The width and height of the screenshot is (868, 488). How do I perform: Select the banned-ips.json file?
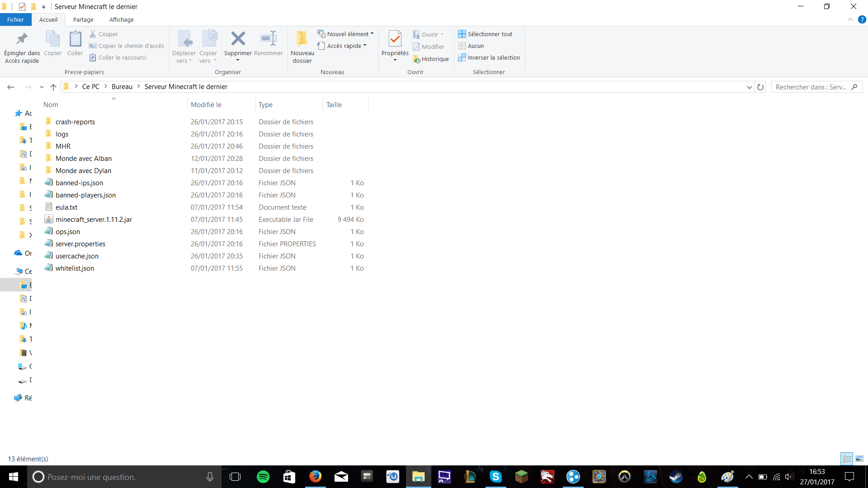[x=79, y=183]
